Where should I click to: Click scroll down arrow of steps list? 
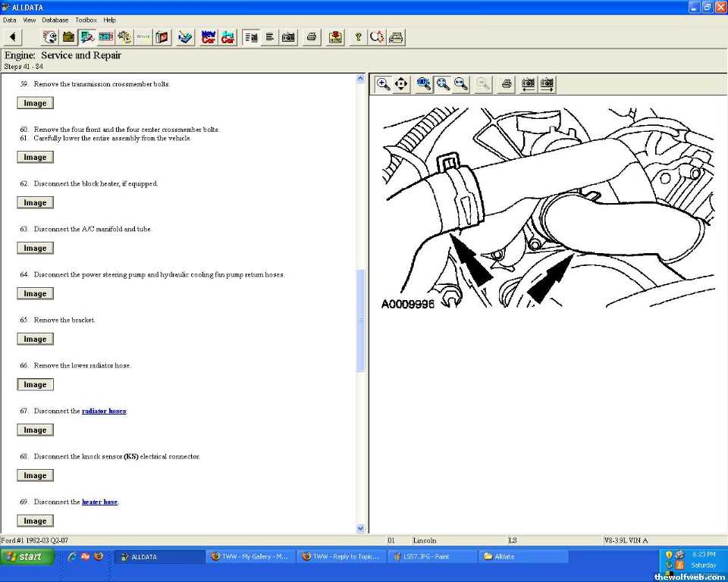[x=360, y=528]
